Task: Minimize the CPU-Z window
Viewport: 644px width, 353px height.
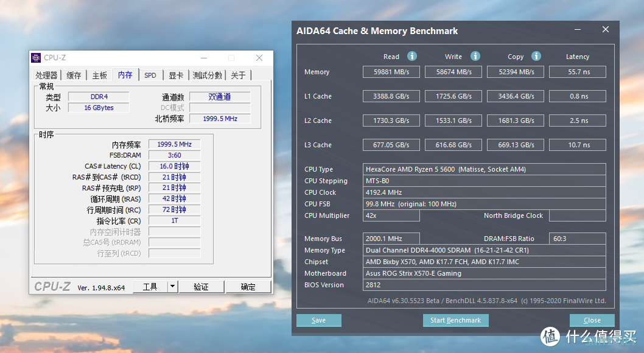Action: pos(204,58)
